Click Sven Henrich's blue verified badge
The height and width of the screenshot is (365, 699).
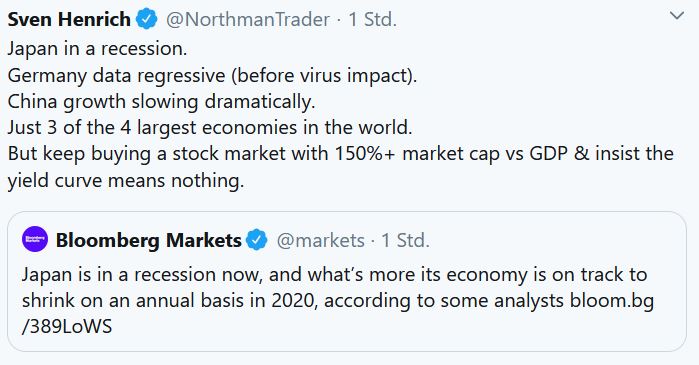pyautogui.click(x=147, y=19)
